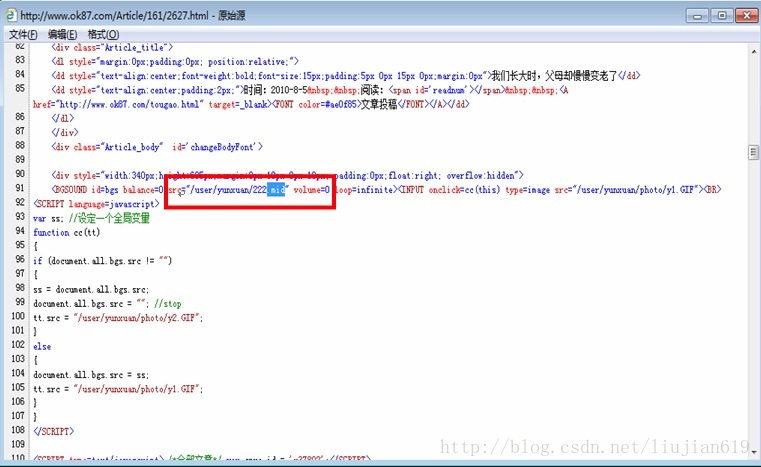
Task: Click the comment '//设定一个全局变量'
Action: tap(109, 218)
